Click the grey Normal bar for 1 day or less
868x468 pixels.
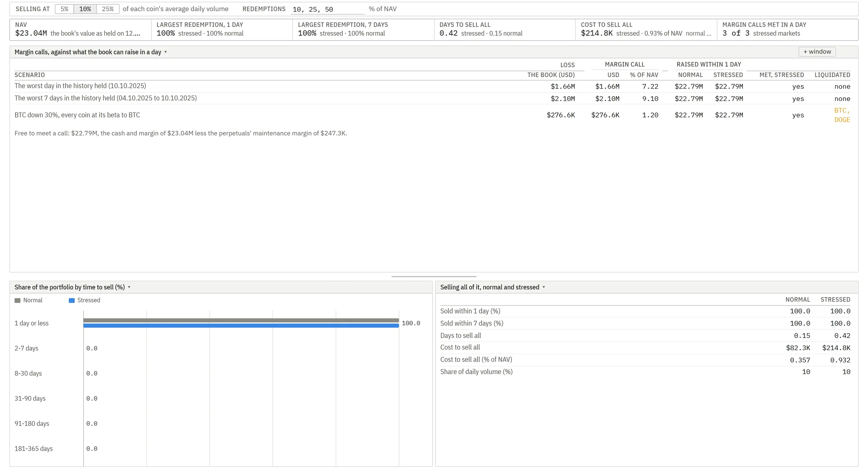click(x=241, y=320)
